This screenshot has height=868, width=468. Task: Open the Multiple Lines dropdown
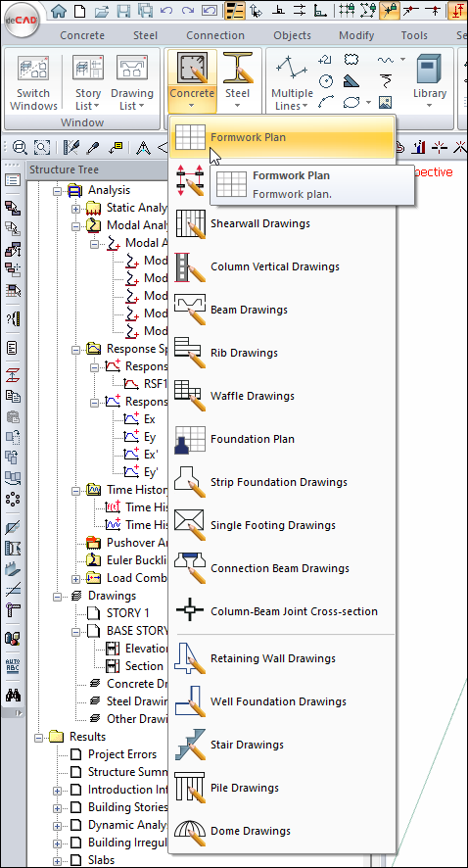(x=292, y=81)
